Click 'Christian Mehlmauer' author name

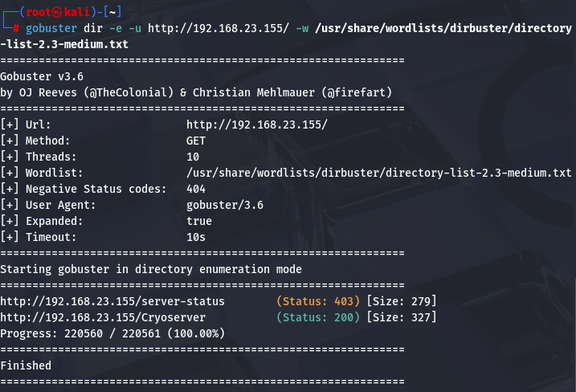click(254, 92)
